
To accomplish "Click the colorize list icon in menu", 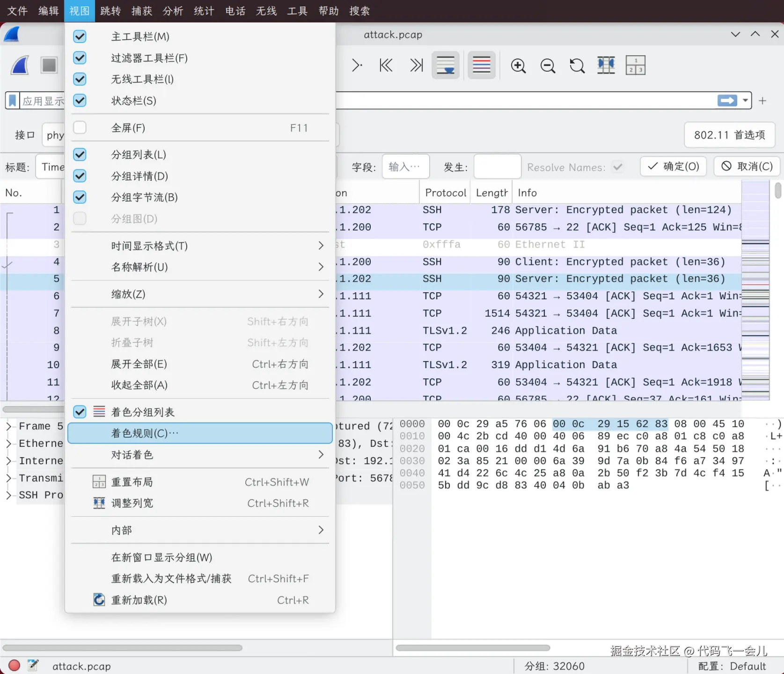I will (99, 412).
